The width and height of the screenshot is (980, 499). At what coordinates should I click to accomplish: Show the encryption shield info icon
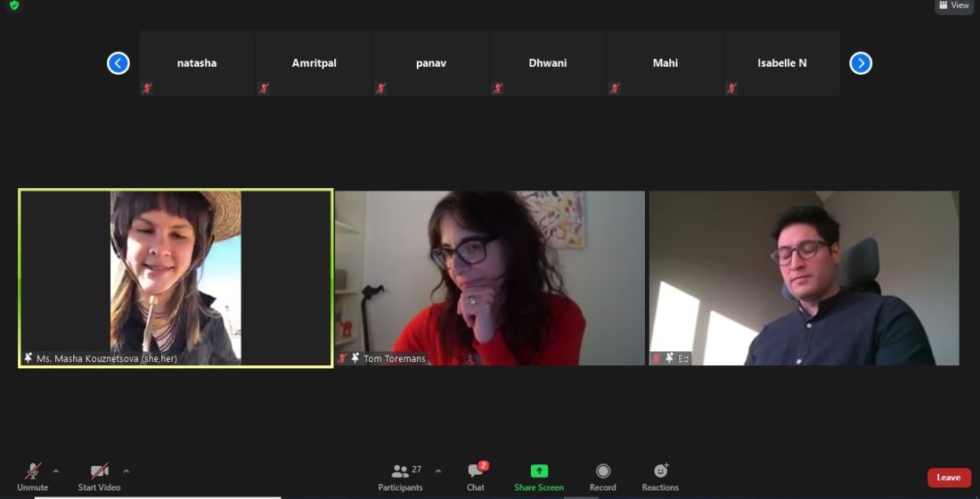click(14, 5)
